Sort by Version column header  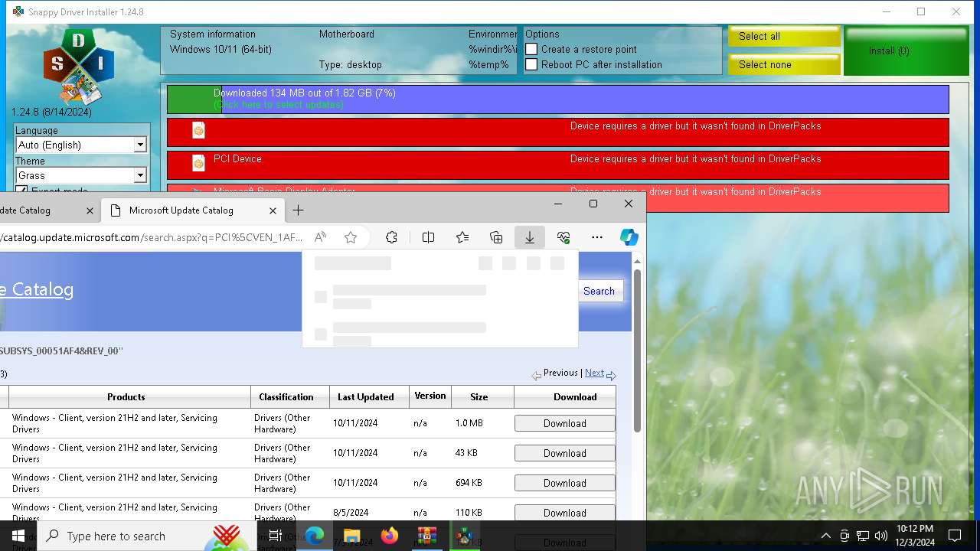pos(430,396)
